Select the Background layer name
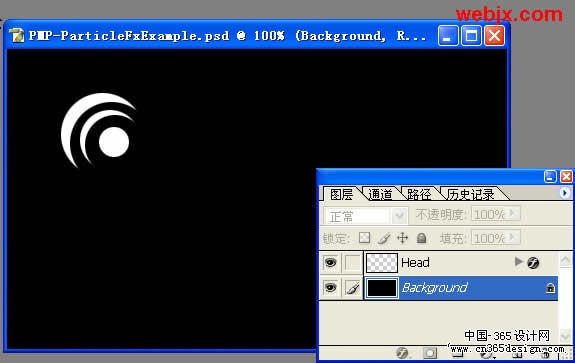Screen dimensions: 575x363 pyautogui.click(x=435, y=288)
